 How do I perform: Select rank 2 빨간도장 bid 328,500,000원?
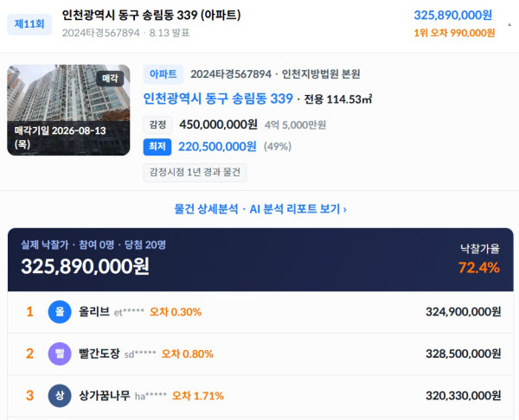pyautogui.click(x=463, y=353)
